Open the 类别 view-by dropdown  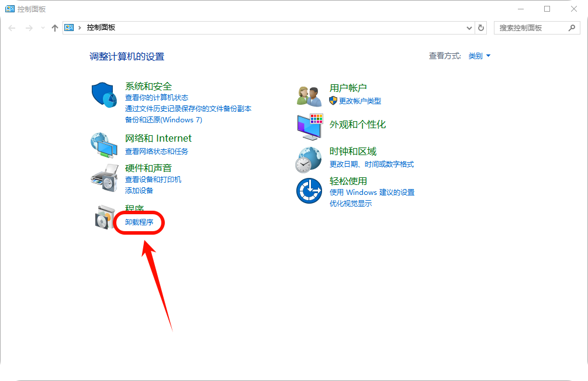(479, 56)
